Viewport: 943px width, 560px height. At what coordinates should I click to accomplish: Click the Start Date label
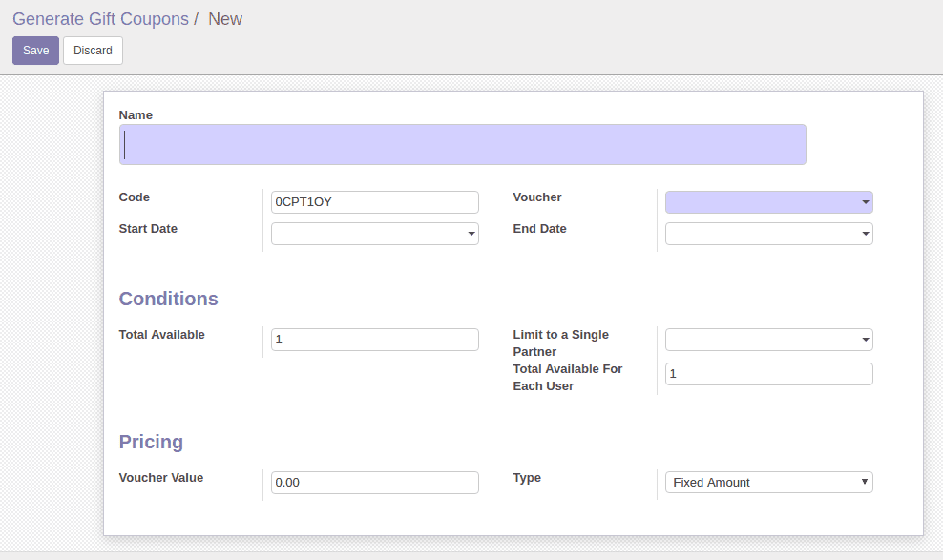pyautogui.click(x=148, y=229)
